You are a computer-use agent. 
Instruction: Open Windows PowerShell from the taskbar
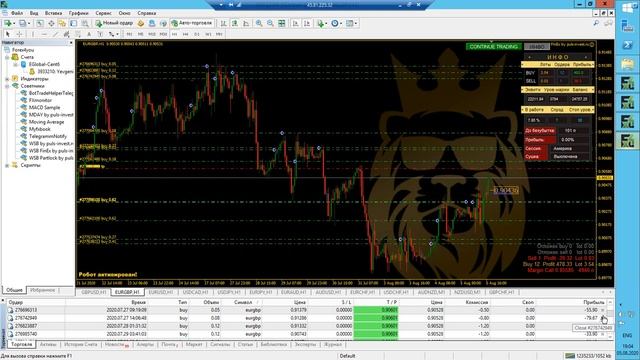627,44
